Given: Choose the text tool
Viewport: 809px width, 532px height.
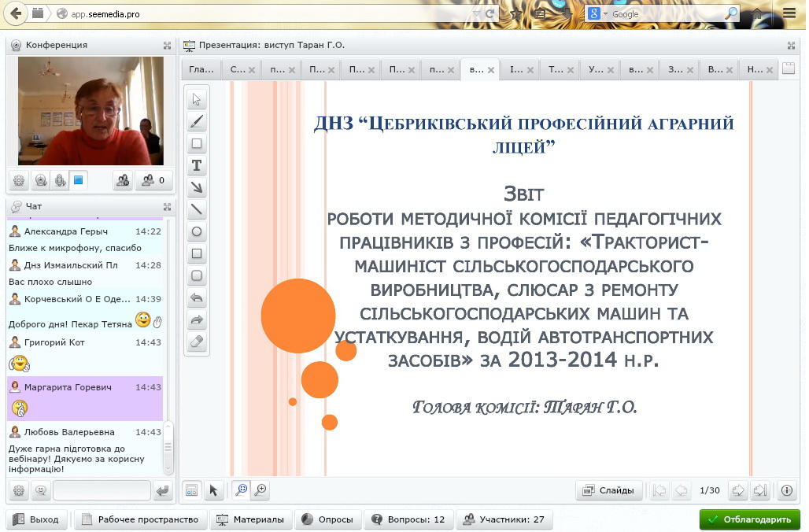Looking at the screenshot, I should pyautogui.click(x=197, y=165).
